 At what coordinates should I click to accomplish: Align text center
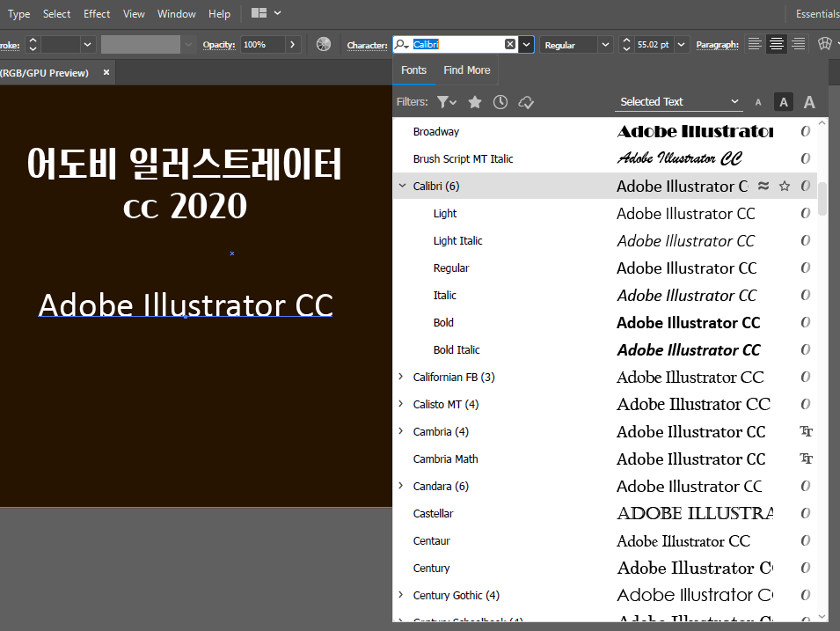coord(777,44)
